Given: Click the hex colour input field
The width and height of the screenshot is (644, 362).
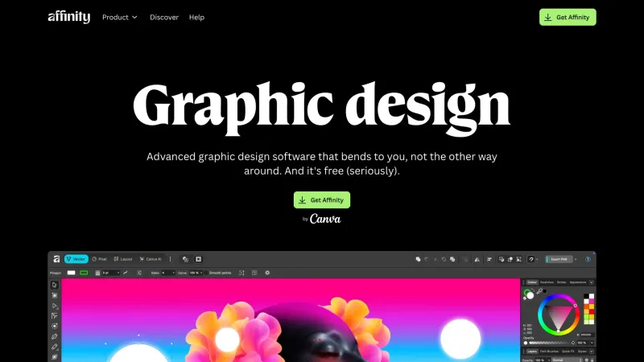Looking at the screenshot, I should [586, 335].
